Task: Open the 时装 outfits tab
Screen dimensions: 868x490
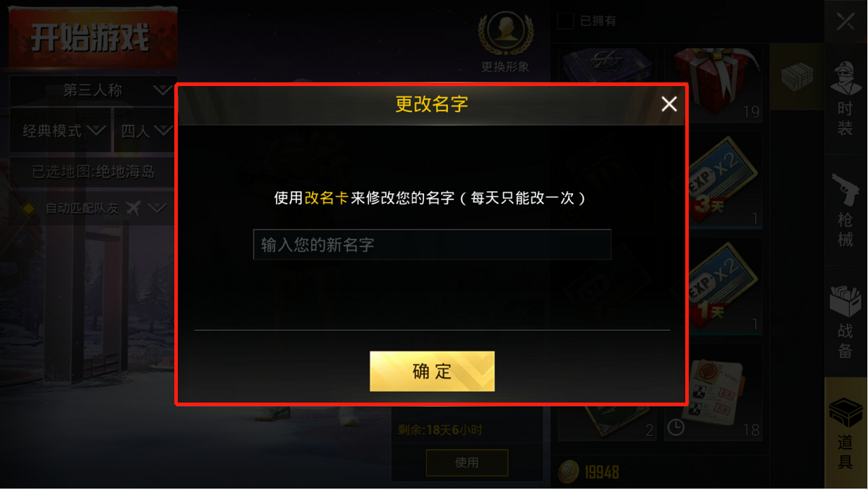Action: coord(845,99)
